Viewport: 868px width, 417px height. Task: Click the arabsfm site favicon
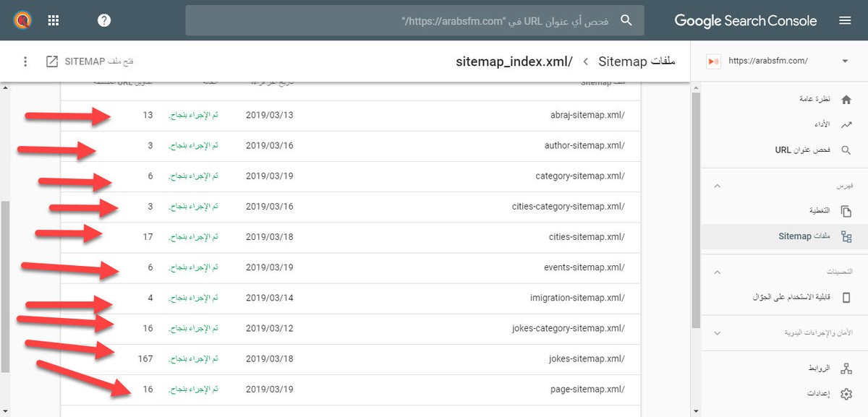point(712,61)
